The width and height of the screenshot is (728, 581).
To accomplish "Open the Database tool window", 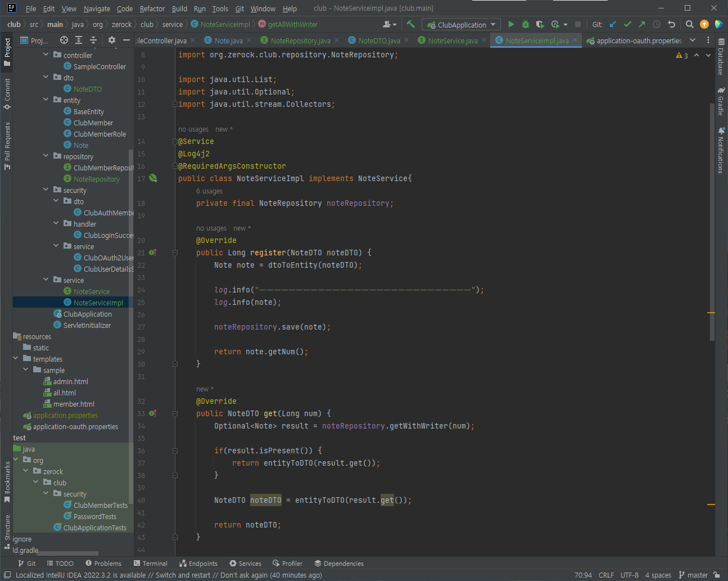I will 721,57.
